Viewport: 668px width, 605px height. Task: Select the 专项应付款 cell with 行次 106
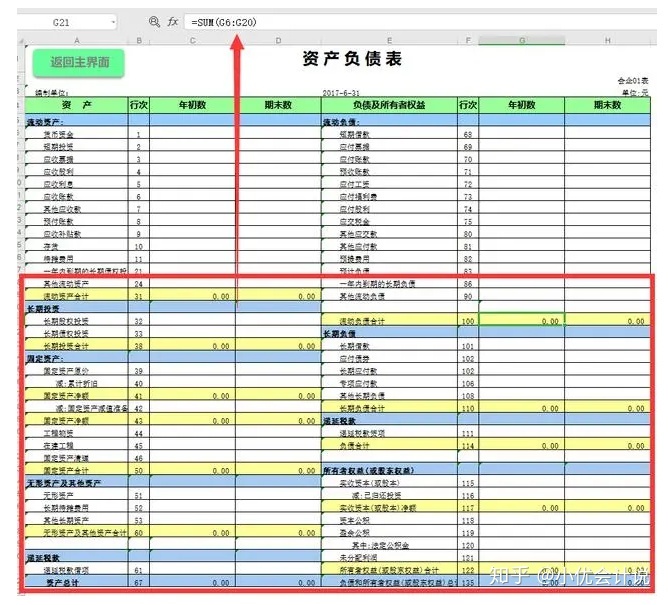click(389, 383)
